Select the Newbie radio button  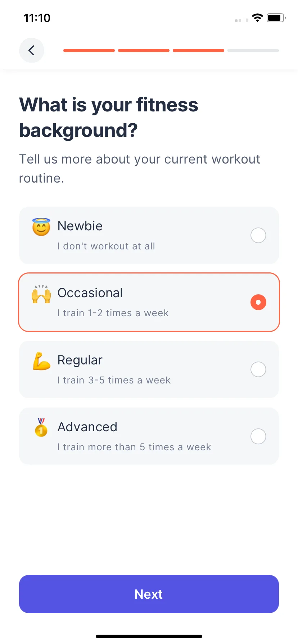(258, 235)
